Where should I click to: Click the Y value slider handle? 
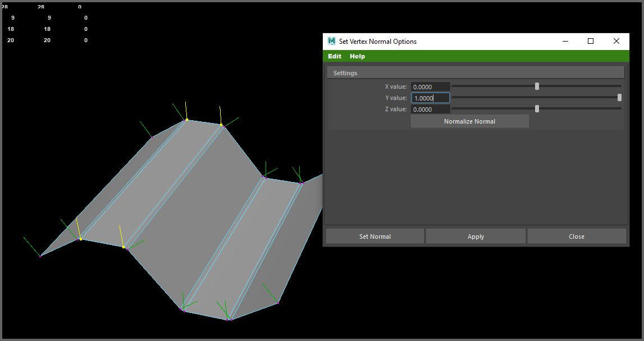click(619, 97)
